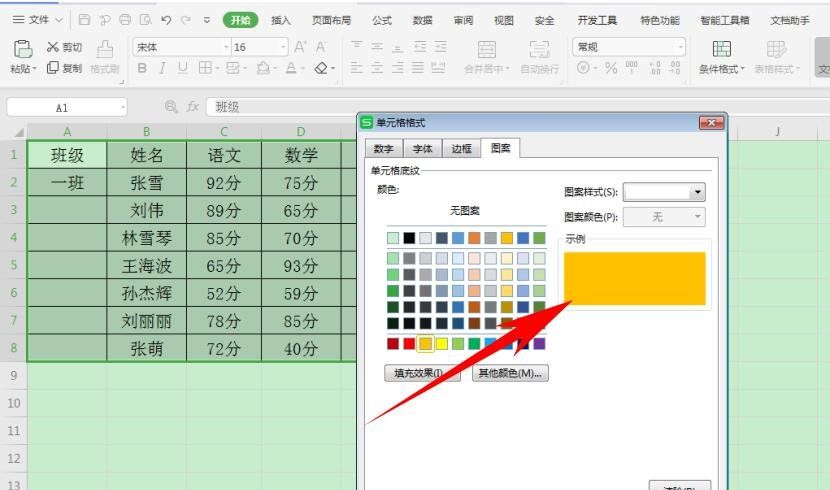
Task: Click the Conditional Formatting icon
Action: (721, 49)
